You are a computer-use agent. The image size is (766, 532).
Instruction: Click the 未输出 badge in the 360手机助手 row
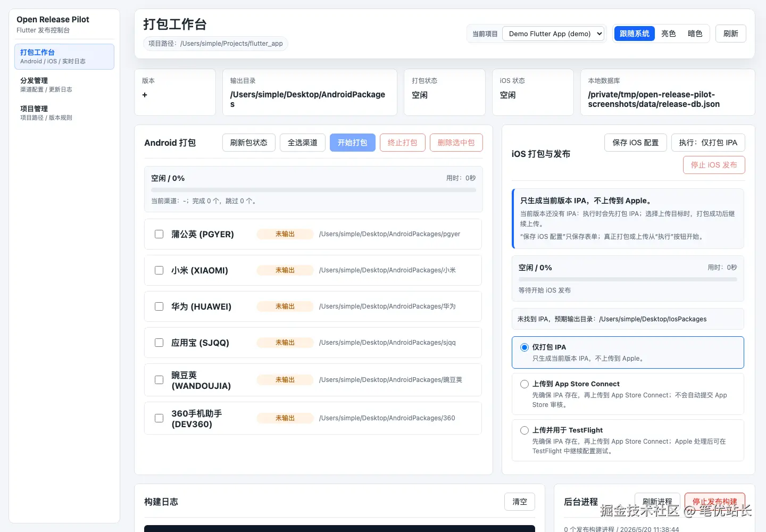[285, 418]
